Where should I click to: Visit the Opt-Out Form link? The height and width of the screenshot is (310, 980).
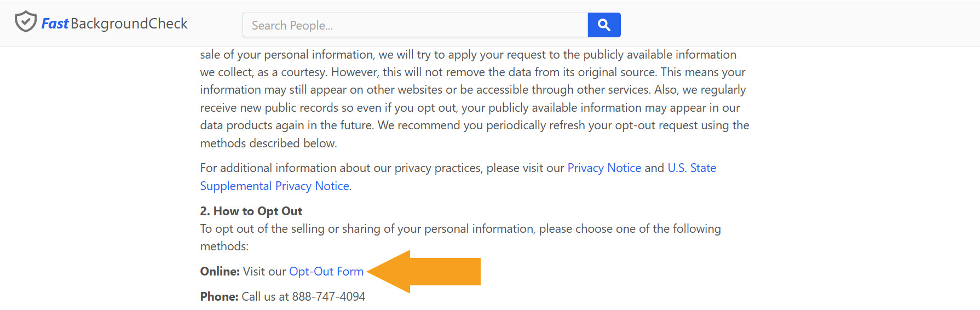(x=326, y=272)
